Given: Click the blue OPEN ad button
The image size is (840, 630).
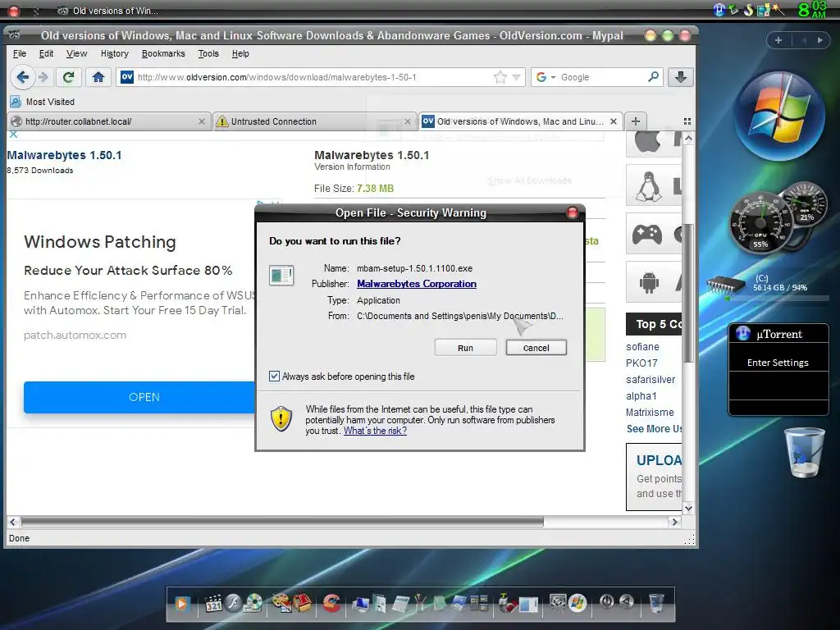Looking at the screenshot, I should coord(139,397).
